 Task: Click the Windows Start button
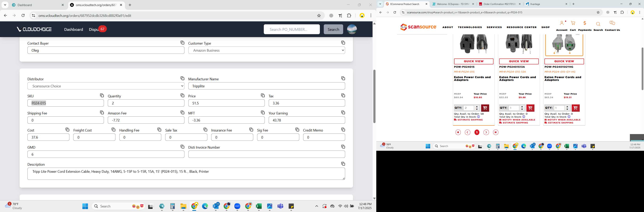(x=85, y=206)
